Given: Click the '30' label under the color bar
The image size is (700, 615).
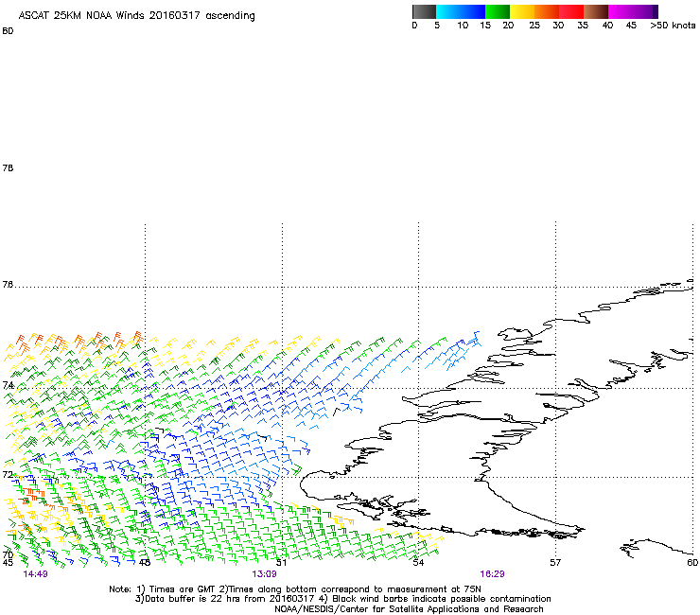Looking at the screenshot, I should pos(558,26).
